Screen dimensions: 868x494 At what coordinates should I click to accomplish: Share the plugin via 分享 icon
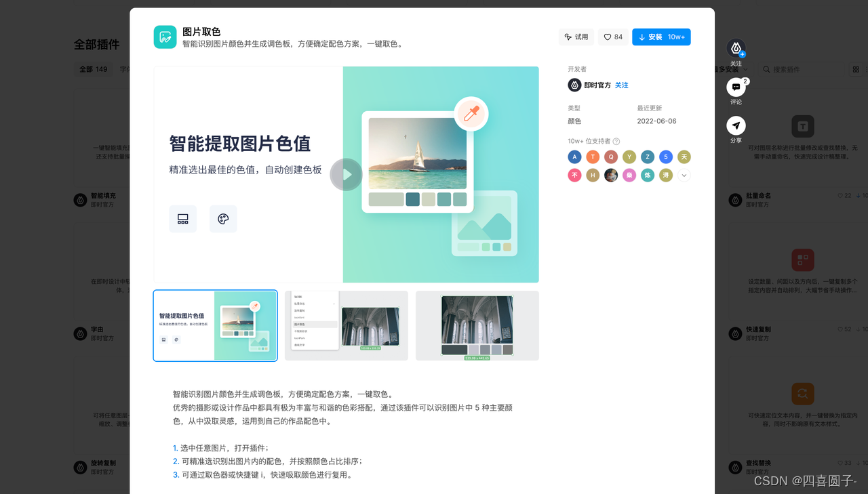[x=736, y=125]
